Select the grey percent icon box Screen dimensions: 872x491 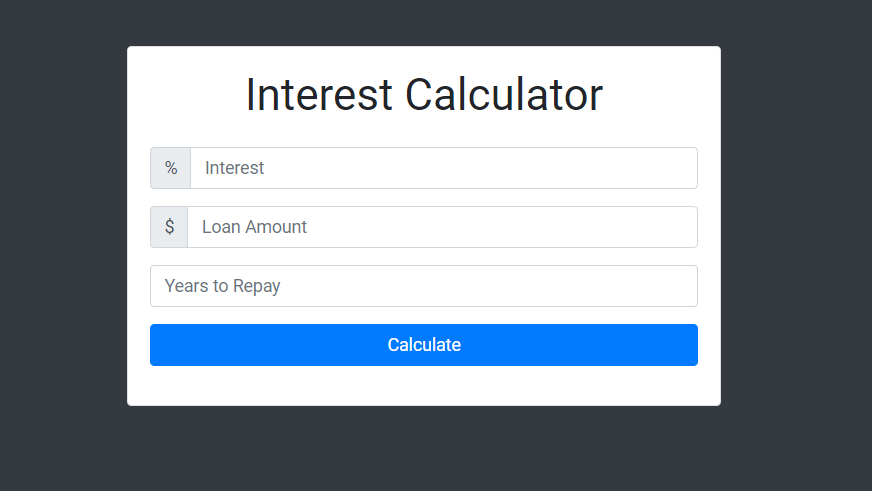pyautogui.click(x=171, y=168)
